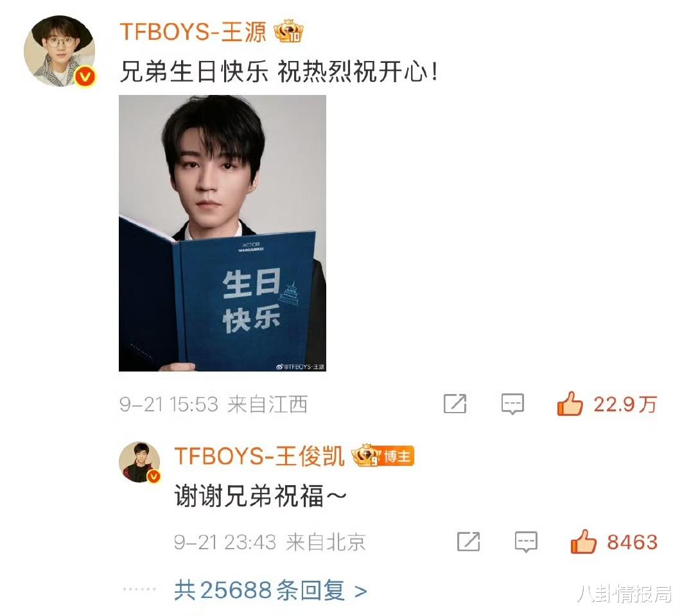Expand all 共25688条回复 replies
Viewport: 682px width, 616px height.
click(270, 590)
